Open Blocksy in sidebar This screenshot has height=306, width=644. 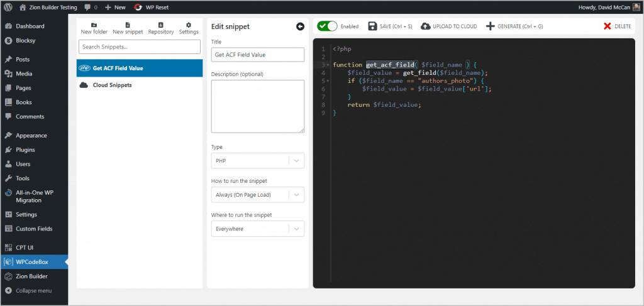point(34,41)
